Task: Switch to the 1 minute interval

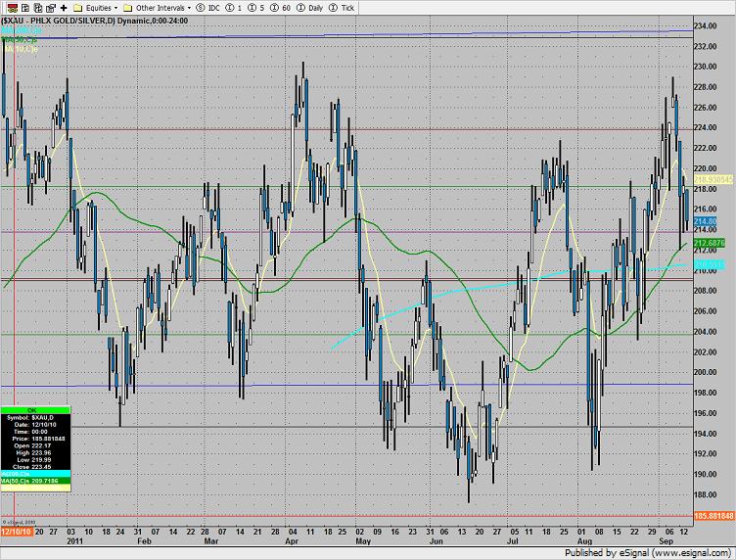Action: tap(234, 8)
